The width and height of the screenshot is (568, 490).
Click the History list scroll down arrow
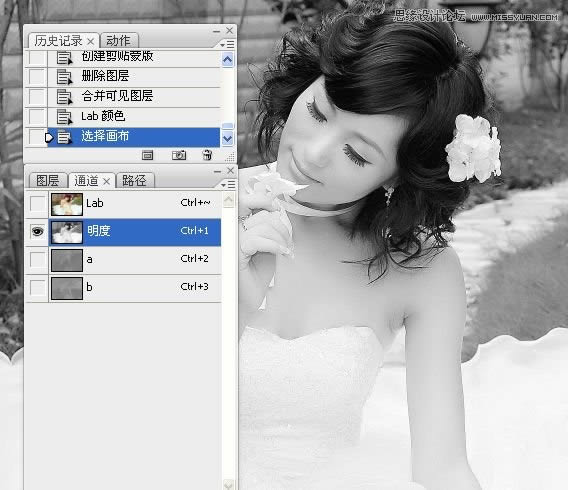[227, 138]
